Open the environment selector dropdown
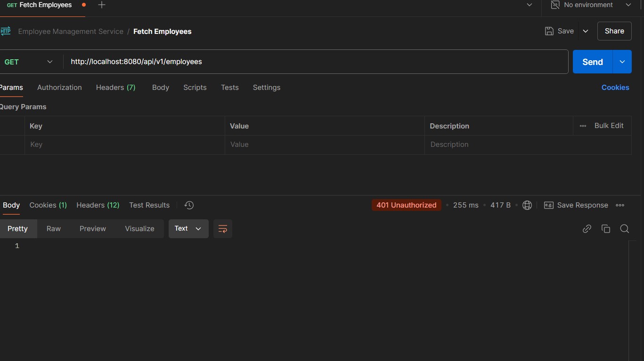 click(628, 5)
